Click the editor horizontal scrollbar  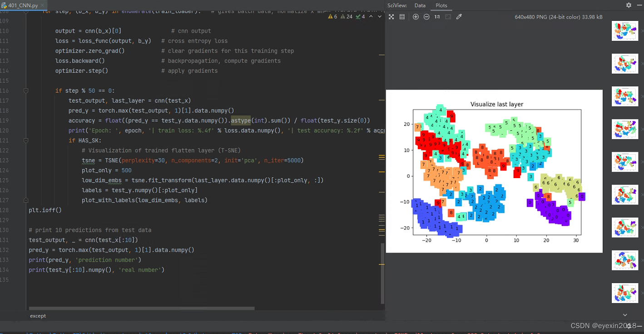click(x=142, y=308)
